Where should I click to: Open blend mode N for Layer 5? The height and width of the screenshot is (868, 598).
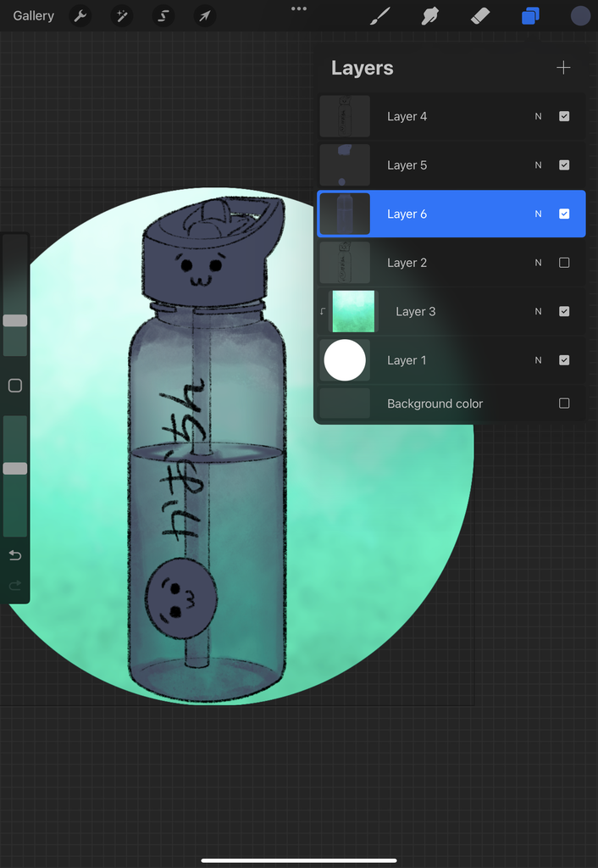pyautogui.click(x=538, y=165)
